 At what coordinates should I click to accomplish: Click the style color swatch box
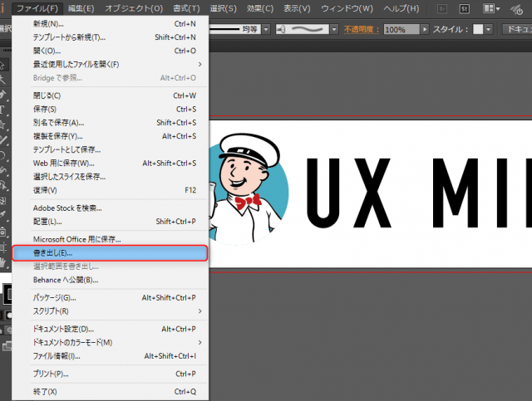[x=478, y=29]
